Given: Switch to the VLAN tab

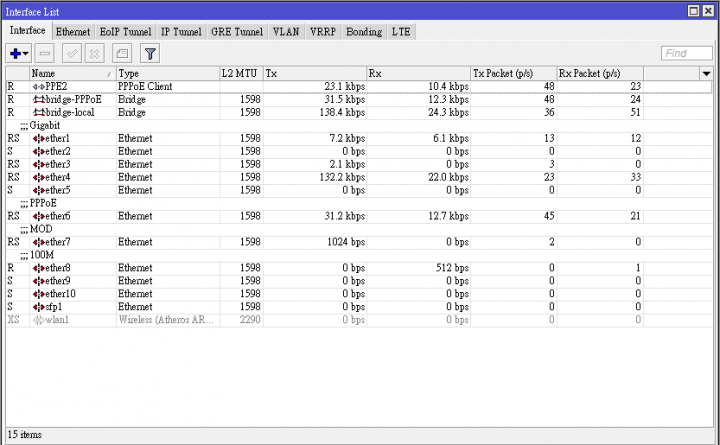Looking at the screenshot, I should click(x=286, y=32).
